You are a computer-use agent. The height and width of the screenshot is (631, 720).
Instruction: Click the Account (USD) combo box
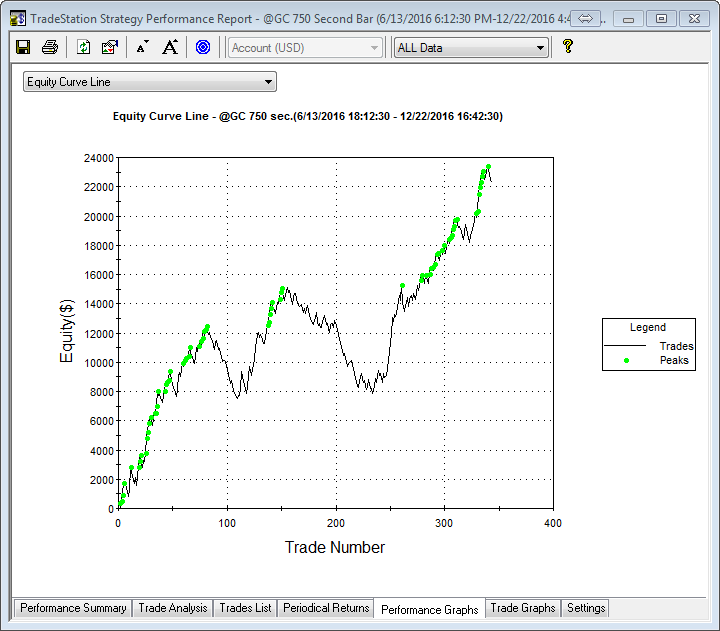(x=305, y=47)
